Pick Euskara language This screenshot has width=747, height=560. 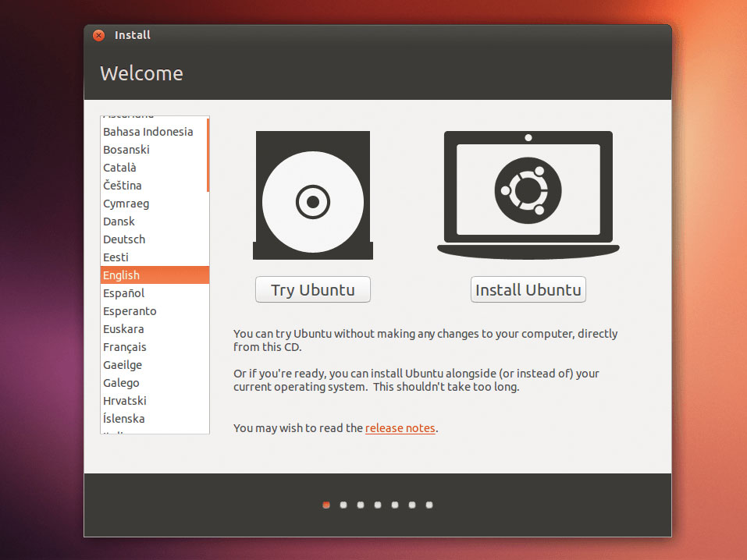[x=155, y=329]
